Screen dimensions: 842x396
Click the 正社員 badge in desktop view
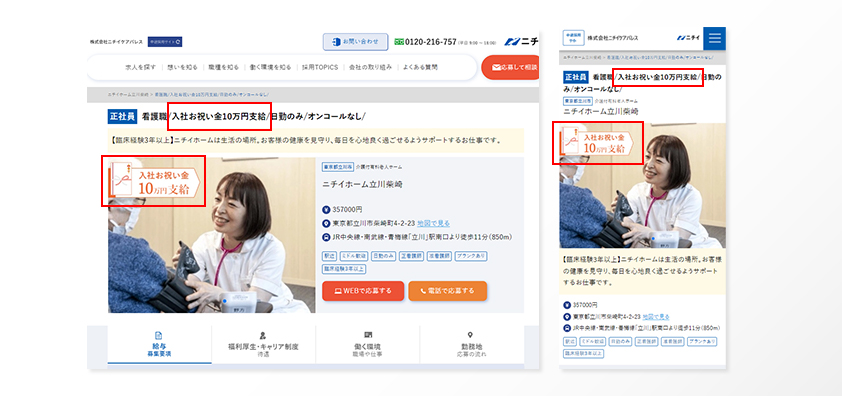click(x=121, y=116)
